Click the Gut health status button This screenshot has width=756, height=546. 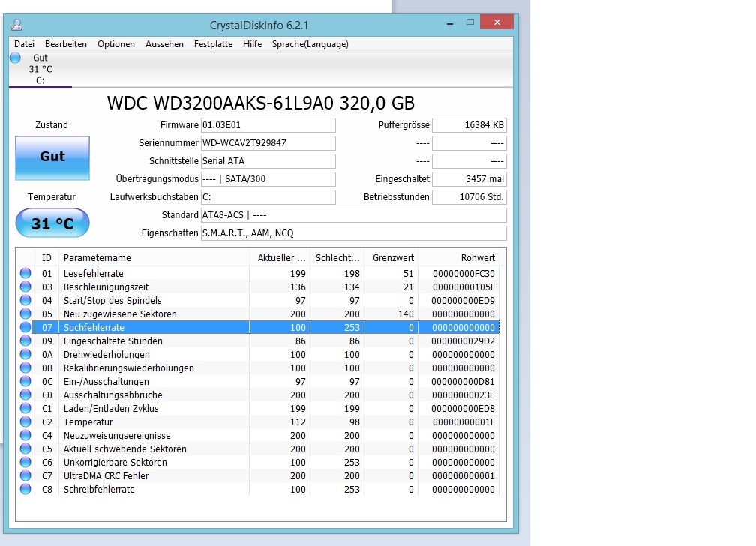pyautogui.click(x=52, y=157)
